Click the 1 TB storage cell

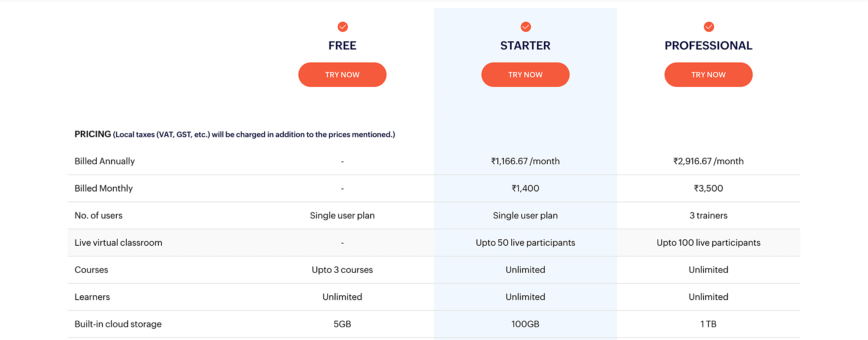(x=708, y=324)
